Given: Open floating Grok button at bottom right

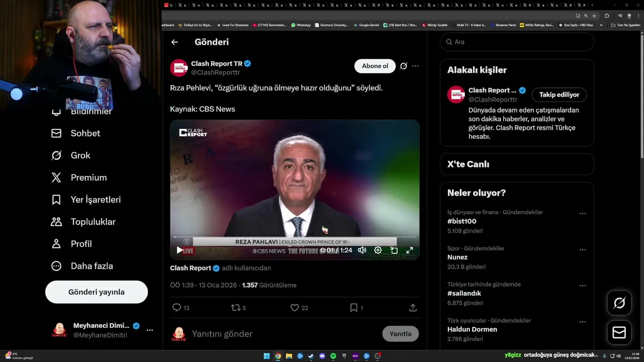Looking at the screenshot, I should tap(619, 303).
